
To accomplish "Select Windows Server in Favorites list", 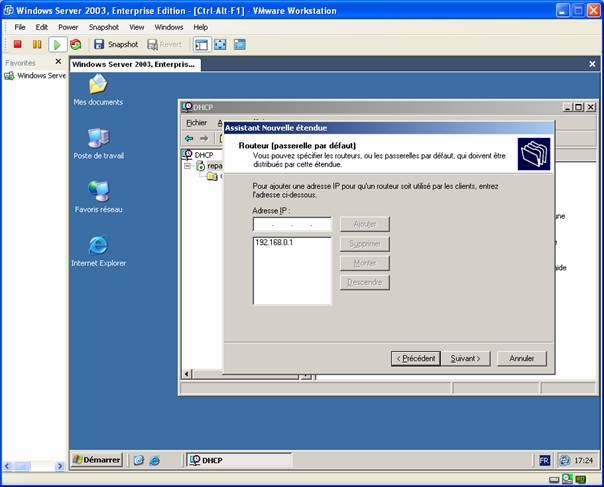I will (35, 76).
